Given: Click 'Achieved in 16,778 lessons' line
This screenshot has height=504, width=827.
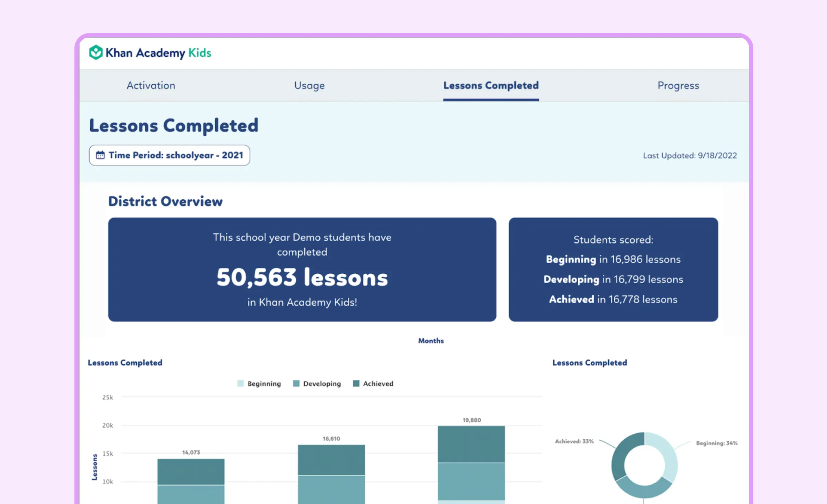Looking at the screenshot, I should pos(613,299).
